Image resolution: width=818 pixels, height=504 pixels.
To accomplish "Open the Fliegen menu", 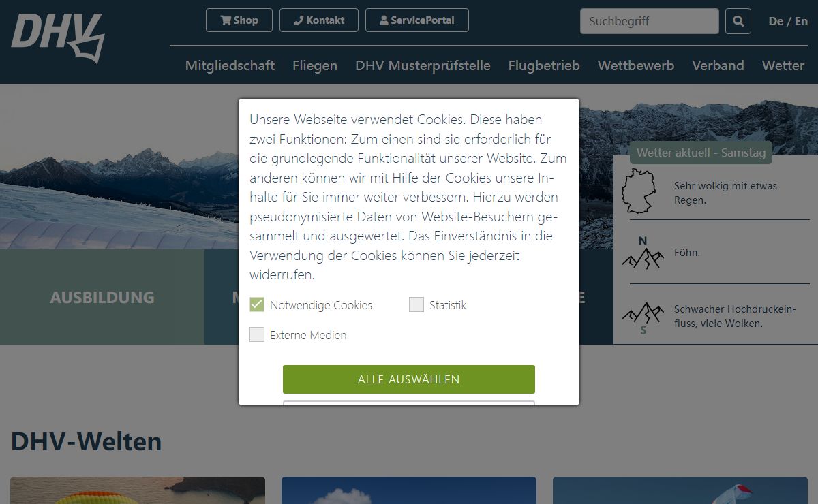I will pyautogui.click(x=315, y=65).
